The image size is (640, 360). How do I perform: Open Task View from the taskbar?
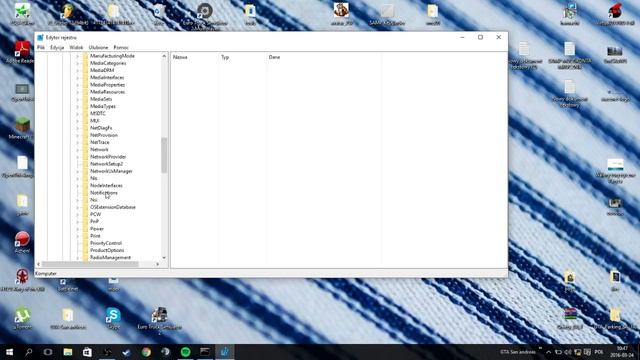tap(48, 352)
